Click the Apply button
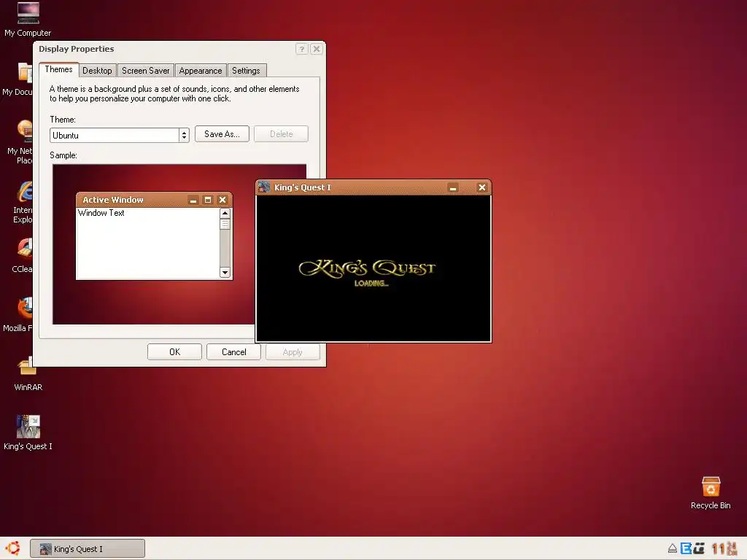The image size is (747, 560). (x=293, y=352)
